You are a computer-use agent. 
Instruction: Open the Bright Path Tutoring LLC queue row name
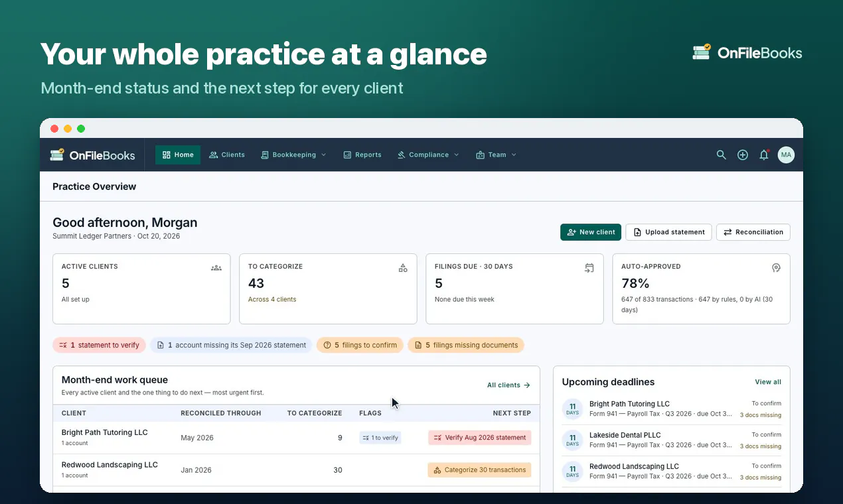point(105,432)
